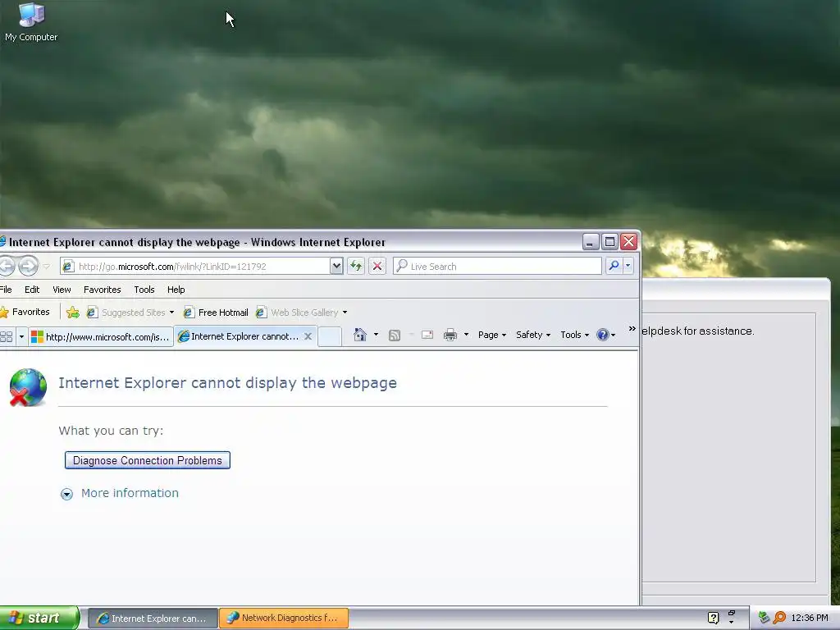Click the Read Mail envelope icon
Screen dimensions: 840x630
click(427, 335)
